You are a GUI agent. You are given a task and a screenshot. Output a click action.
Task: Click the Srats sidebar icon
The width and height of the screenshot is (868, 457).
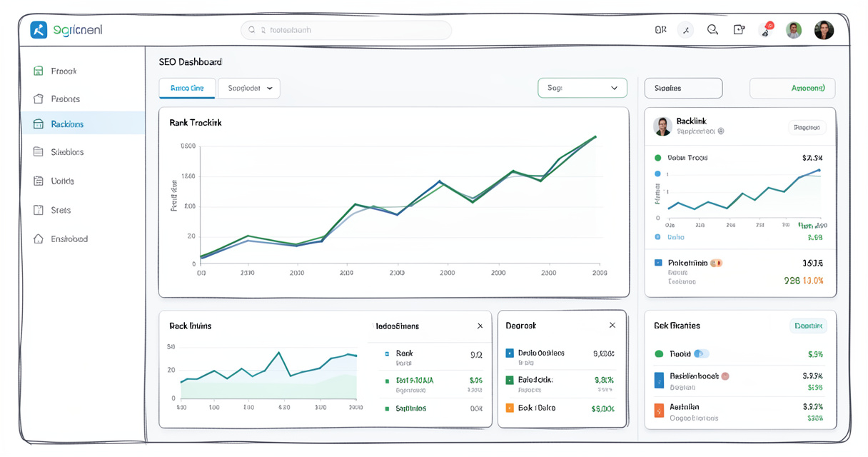click(x=39, y=210)
